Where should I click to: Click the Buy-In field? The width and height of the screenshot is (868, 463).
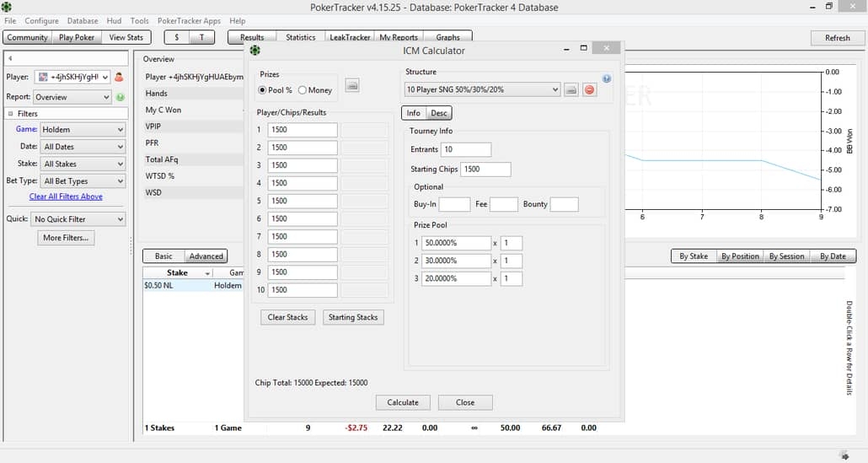pyautogui.click(x=454, y=204)
